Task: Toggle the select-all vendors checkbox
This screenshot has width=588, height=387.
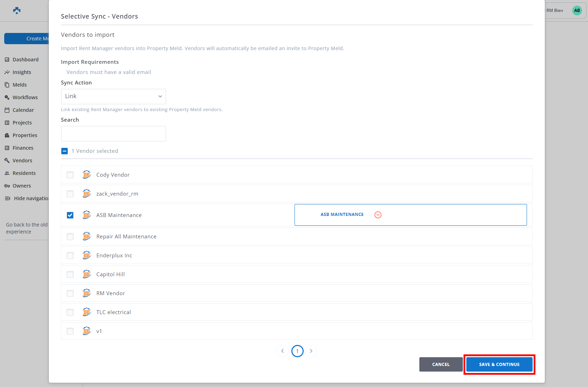Action: (65, 151)
